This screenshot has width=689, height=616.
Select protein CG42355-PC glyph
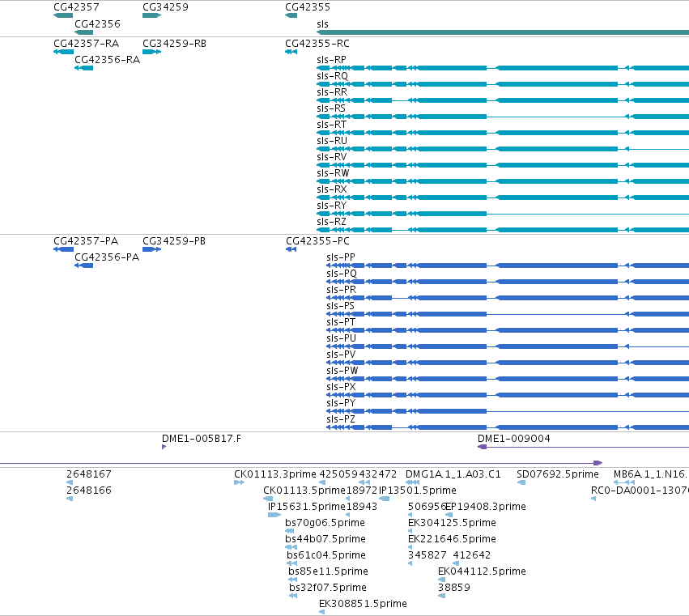291,249
